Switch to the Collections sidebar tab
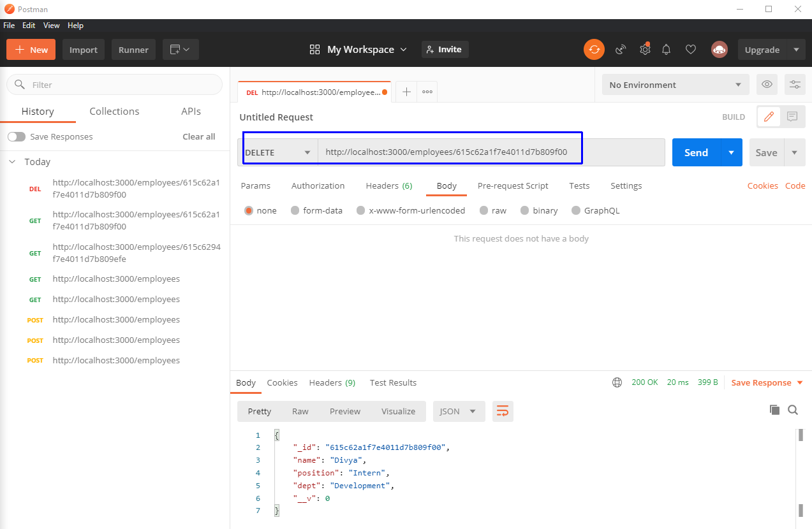 (x=114, y=111)
